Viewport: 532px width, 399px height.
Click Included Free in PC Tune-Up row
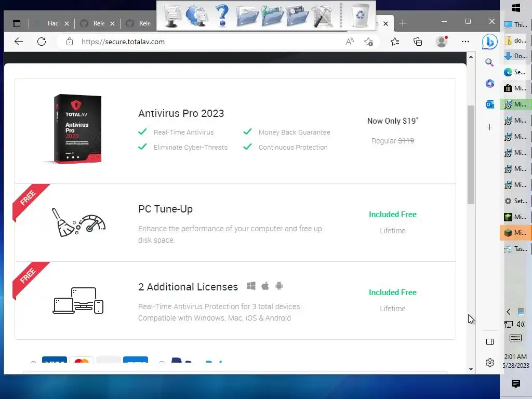(393, 215)
